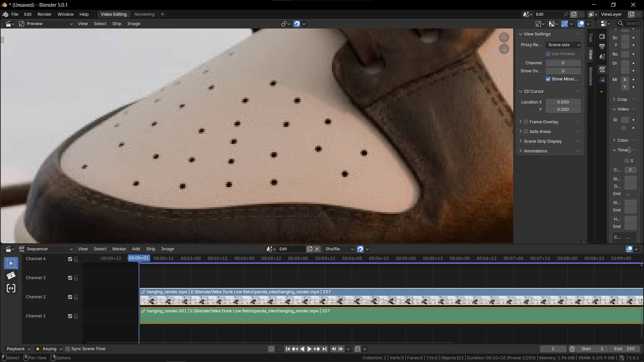Open the Sequencer view type dropdown
The height and width of the screenshot is (362, 644).
click(x=46, y=249)
